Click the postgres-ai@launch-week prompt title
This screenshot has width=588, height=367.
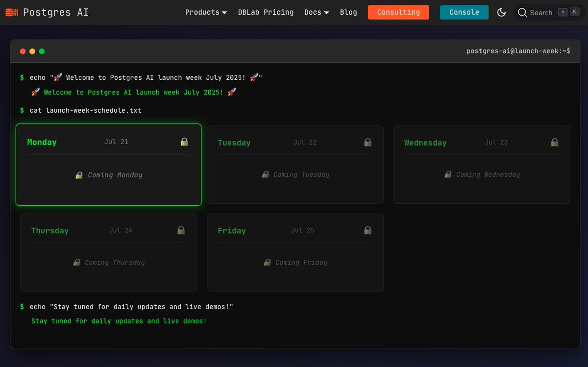click(x=518, y=51)
